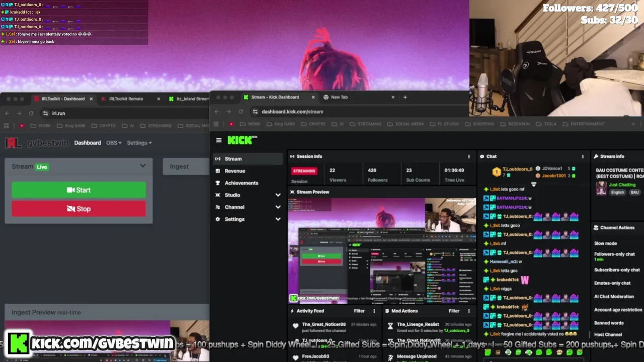This screenshot has height=362, width=644.
Task: Click the Kick logo in dashboard
Action: coord(242,140)
